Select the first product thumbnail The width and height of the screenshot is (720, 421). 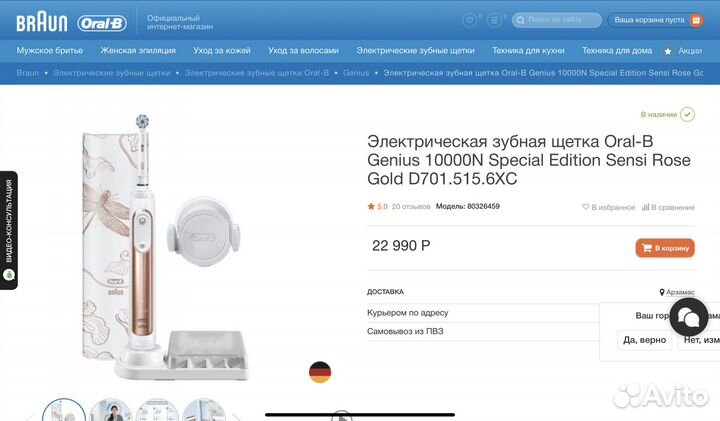[64, 410]
